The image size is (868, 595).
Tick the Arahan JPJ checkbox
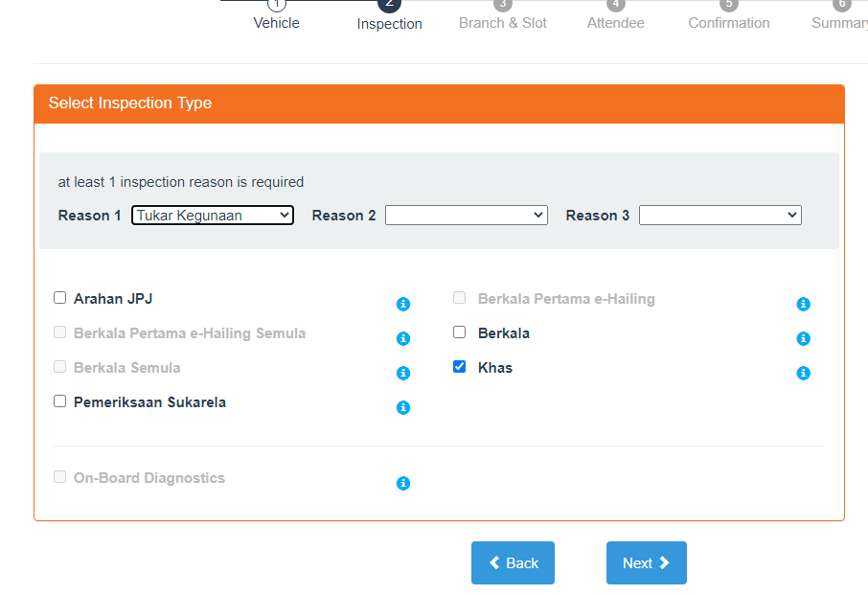click(59, 298)
